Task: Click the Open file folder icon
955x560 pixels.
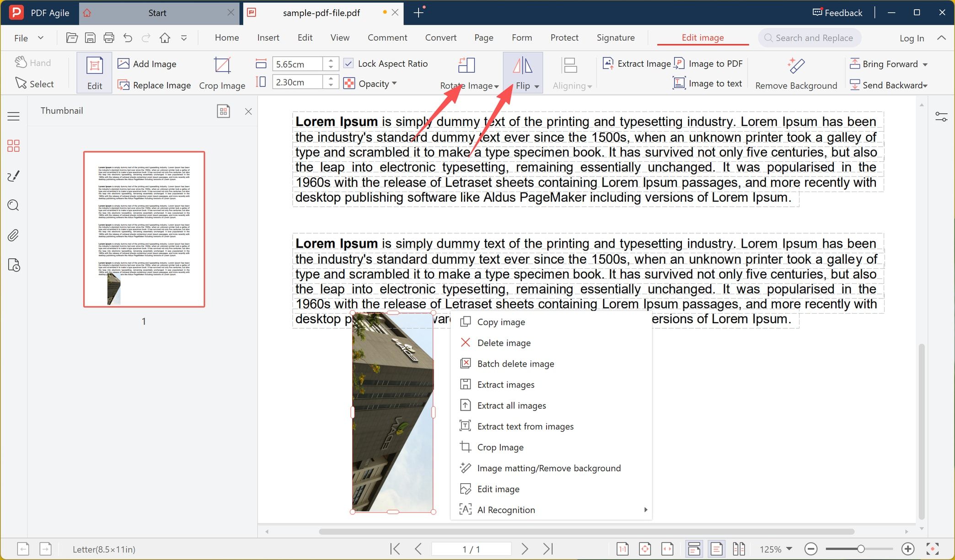Action: (72, 38)
